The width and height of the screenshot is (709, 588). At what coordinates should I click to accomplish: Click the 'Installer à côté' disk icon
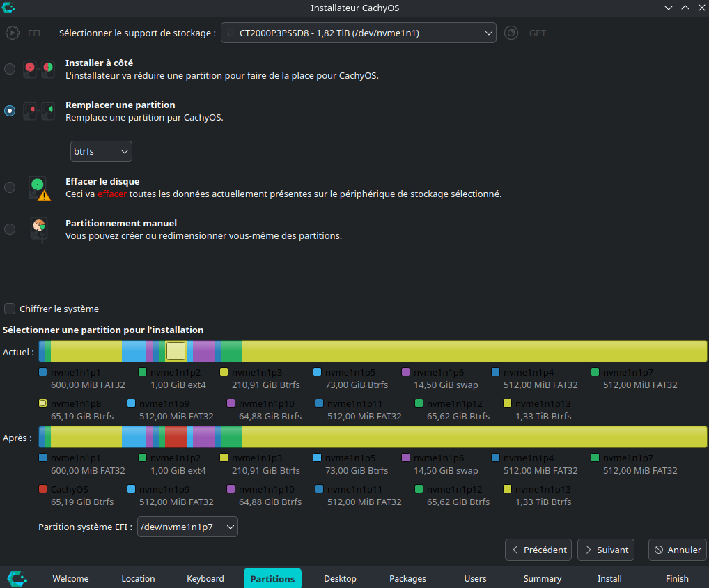point(39,69)
